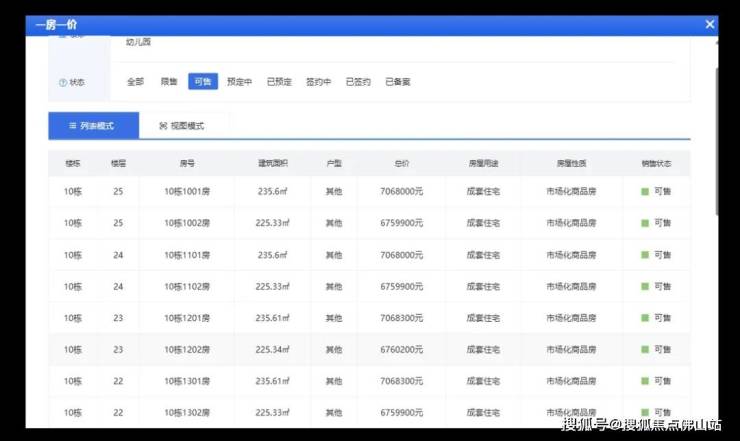This screenshot has height=441, width=740.
Task: Click green status square for 10栋1102房
Action: click(x=645, y=287)
